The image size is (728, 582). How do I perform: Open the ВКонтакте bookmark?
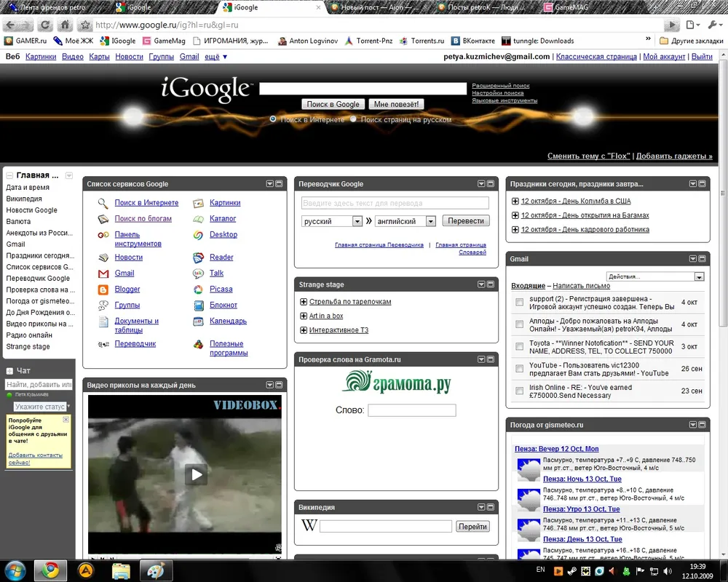pyautogui.click(x=473, y=41)
